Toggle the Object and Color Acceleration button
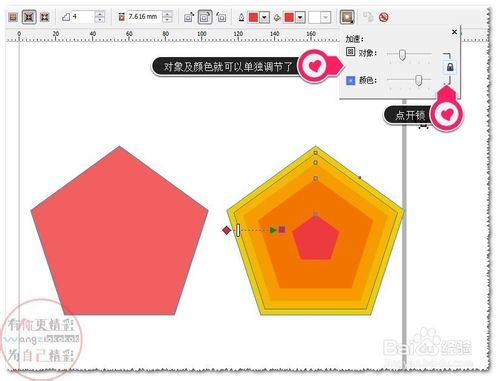The height and width of the screenshot is (381, 500). (x=347, y=17)
